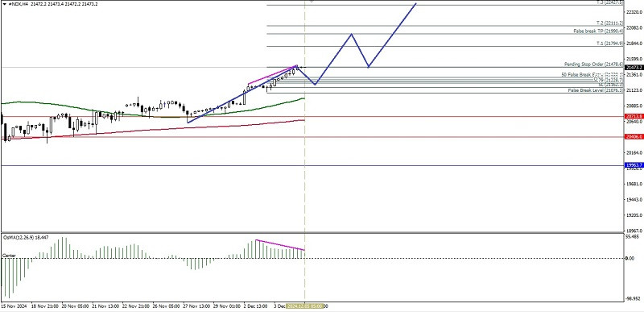Click the '22 Nov 21:00' time axis label
The image size is (644, 312).
(136, 306)
